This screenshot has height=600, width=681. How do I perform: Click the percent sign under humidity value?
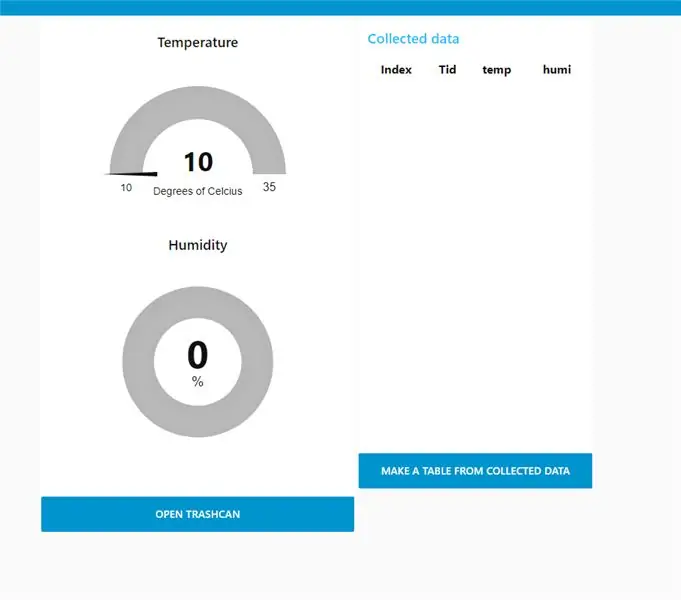coord(198,381)
